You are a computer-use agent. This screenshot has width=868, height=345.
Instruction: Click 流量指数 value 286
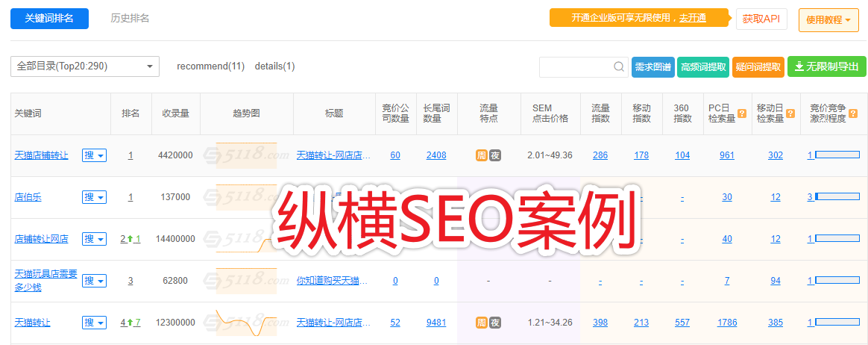pyautogui.click(x=600, y=155)
